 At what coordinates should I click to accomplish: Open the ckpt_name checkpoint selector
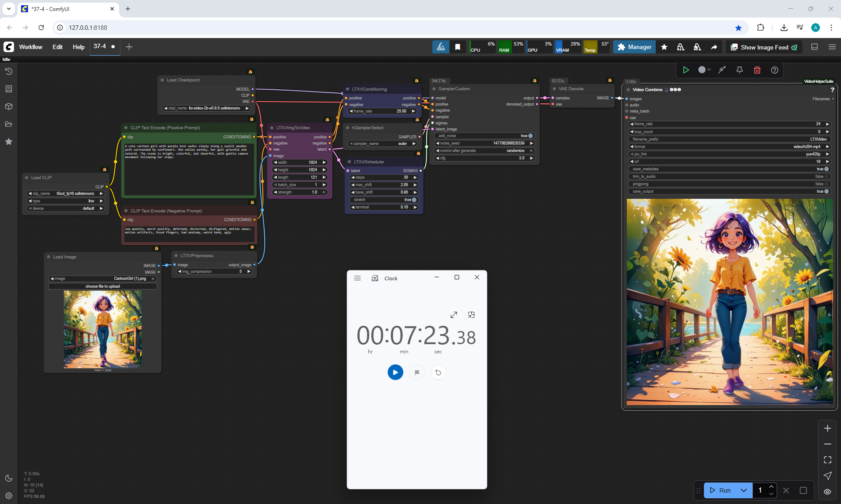point(206,108)
